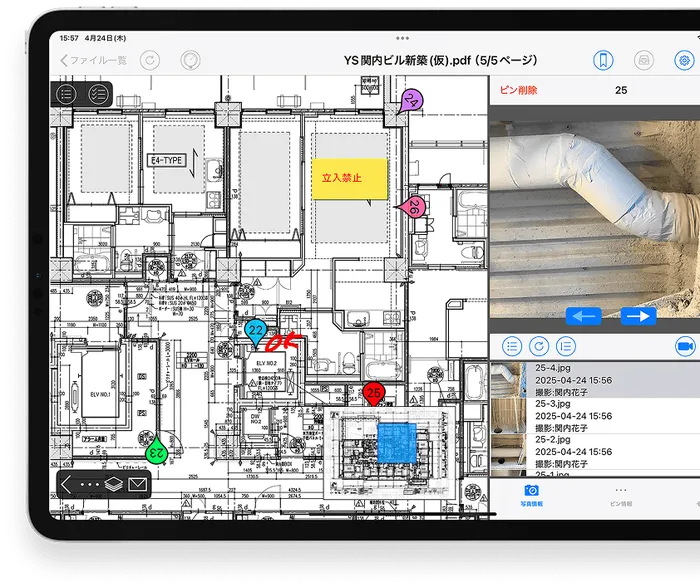Tap the list icon below photo
This screenshot has height=587, width=700.
pyautogui.click(x=512, y=346)
